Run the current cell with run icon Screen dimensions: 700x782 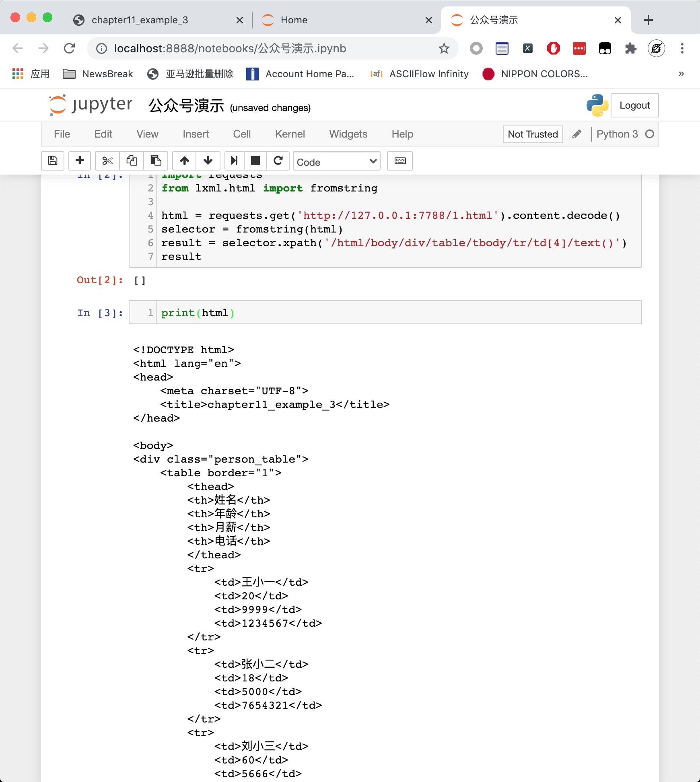[234, 161]
